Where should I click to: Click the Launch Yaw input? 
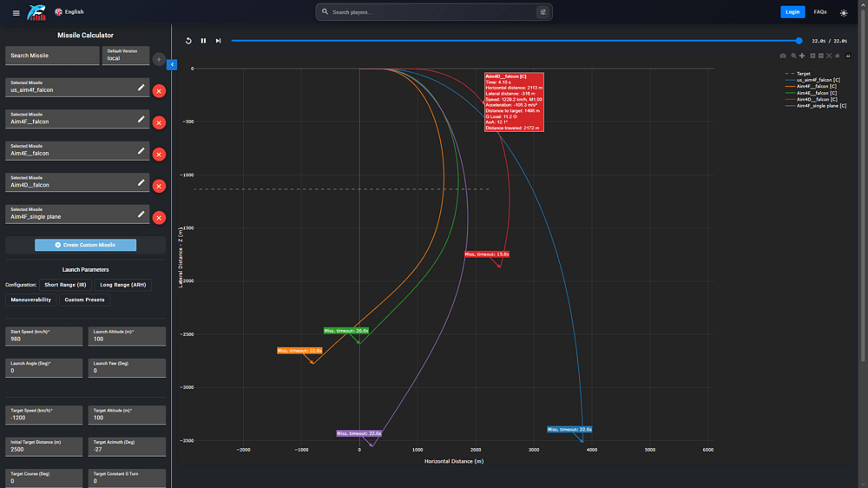(127, 368)
